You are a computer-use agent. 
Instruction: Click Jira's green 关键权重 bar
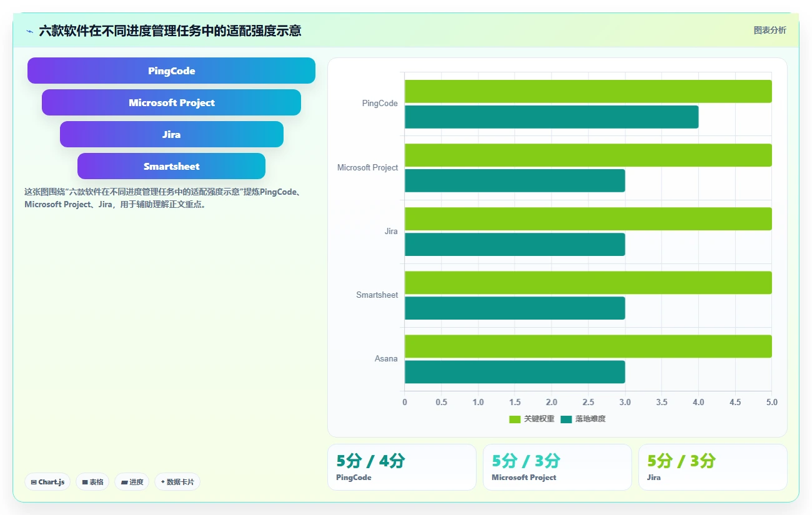point(588,219)
